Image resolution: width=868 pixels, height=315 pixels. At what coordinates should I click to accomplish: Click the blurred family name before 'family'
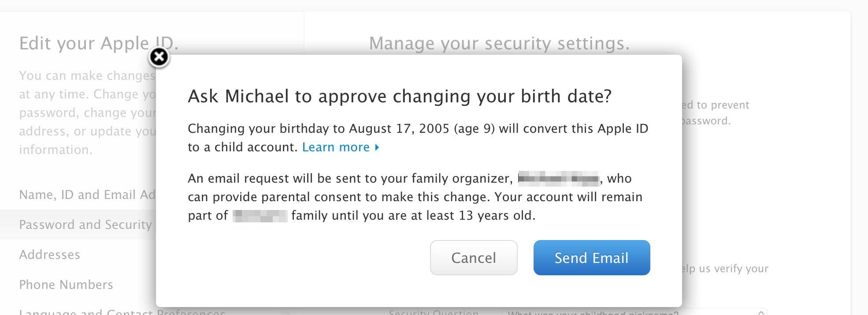click(260, 216)
